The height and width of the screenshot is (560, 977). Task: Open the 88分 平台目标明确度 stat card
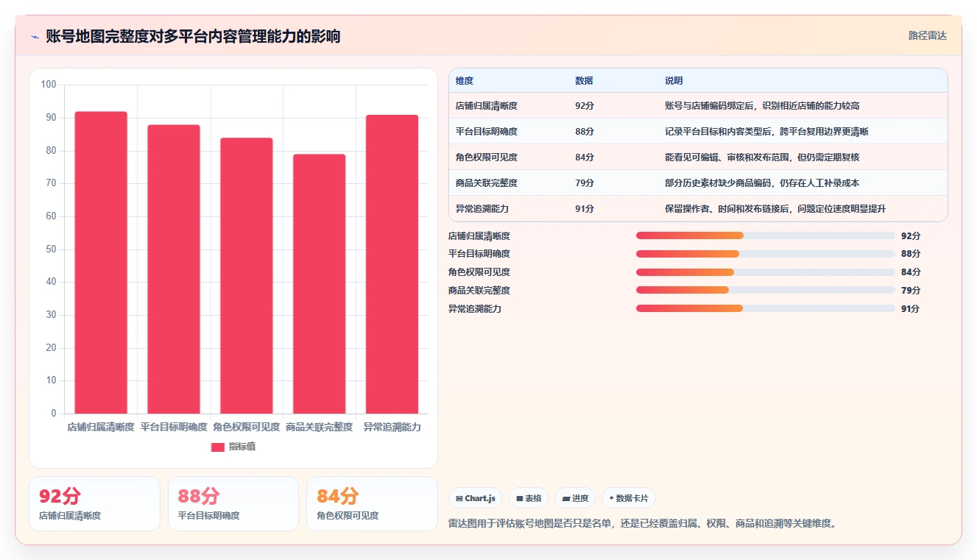(233, 503)
